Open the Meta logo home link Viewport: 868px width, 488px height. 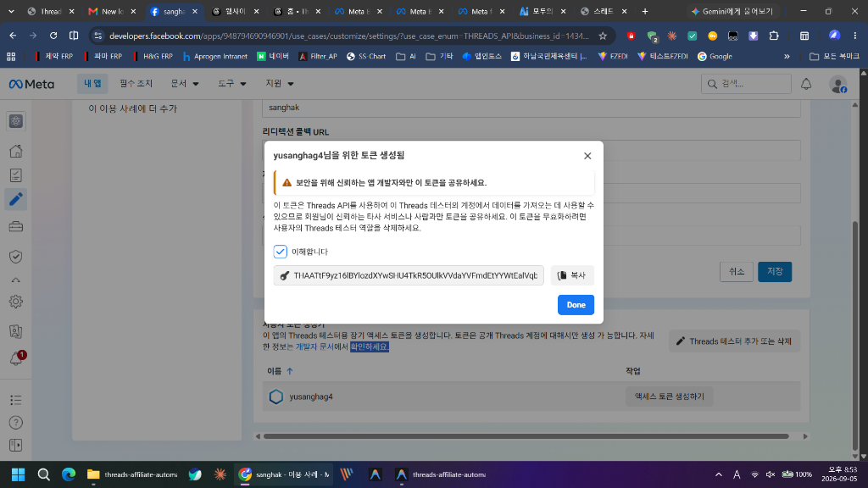click(x=31, y=84)
